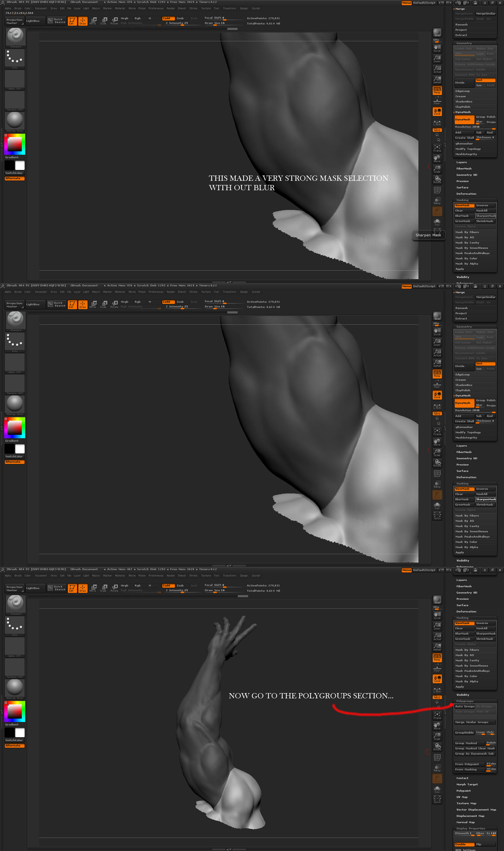Select the shelf Move icon in the middle screenshot
The width and height of the screenshot is (504, 851).
click(x=437, y=442)
